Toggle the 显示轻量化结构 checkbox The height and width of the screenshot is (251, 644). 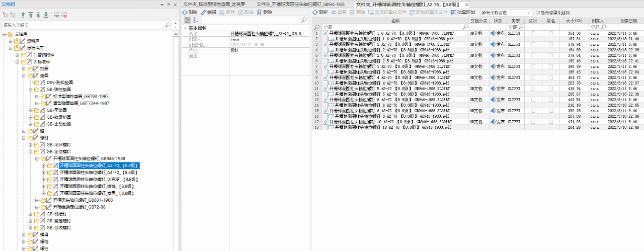click(x=538, y=13)
